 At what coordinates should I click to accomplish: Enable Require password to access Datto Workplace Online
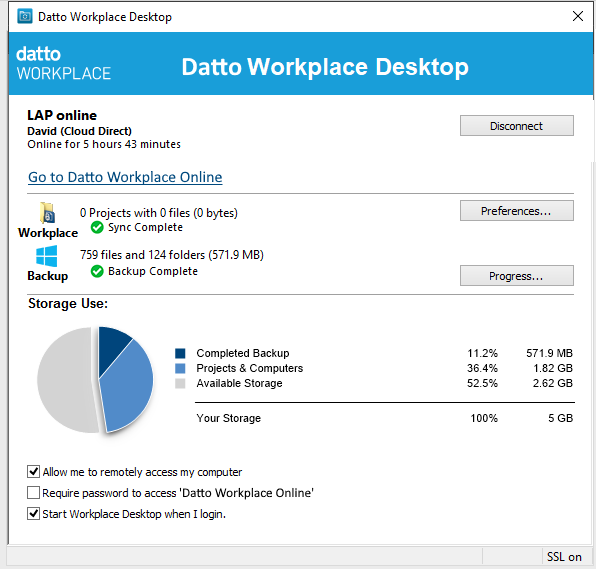[x=33, y=493]
